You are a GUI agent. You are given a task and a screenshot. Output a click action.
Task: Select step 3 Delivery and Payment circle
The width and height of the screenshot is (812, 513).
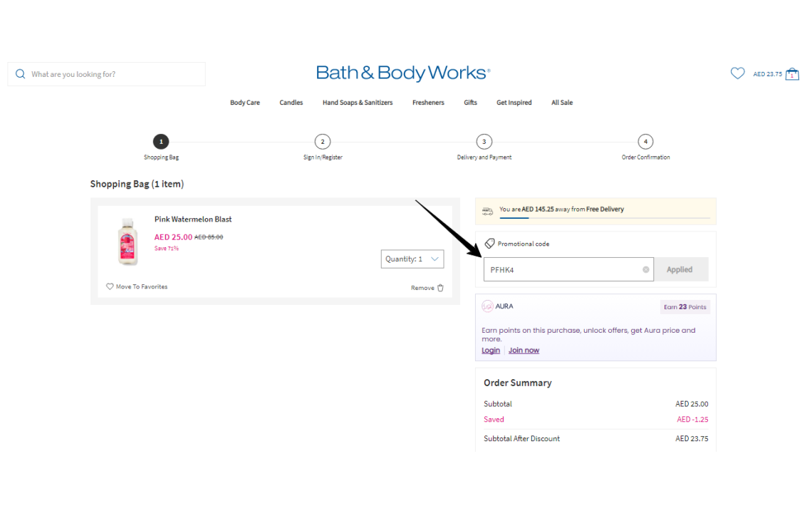484,142
